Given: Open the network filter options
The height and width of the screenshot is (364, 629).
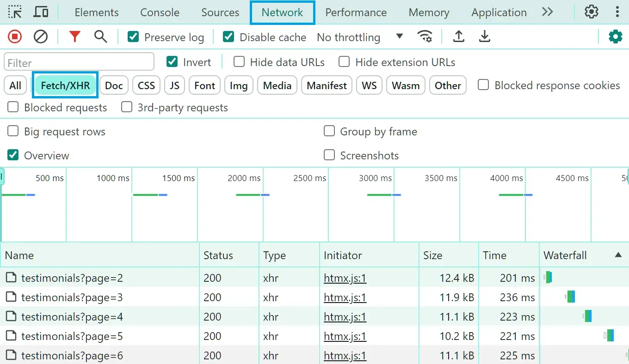Looking at the screenshot, I should tap(74, 36).
